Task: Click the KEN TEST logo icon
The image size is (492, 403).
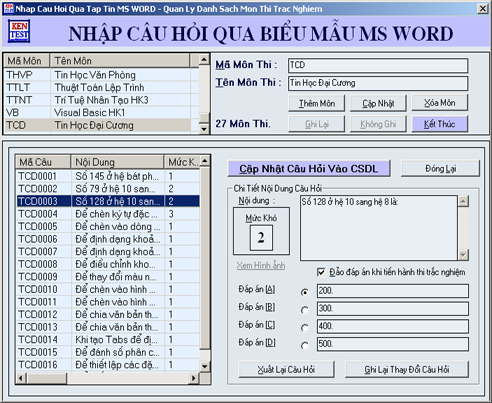Action: tap(19, 31)
